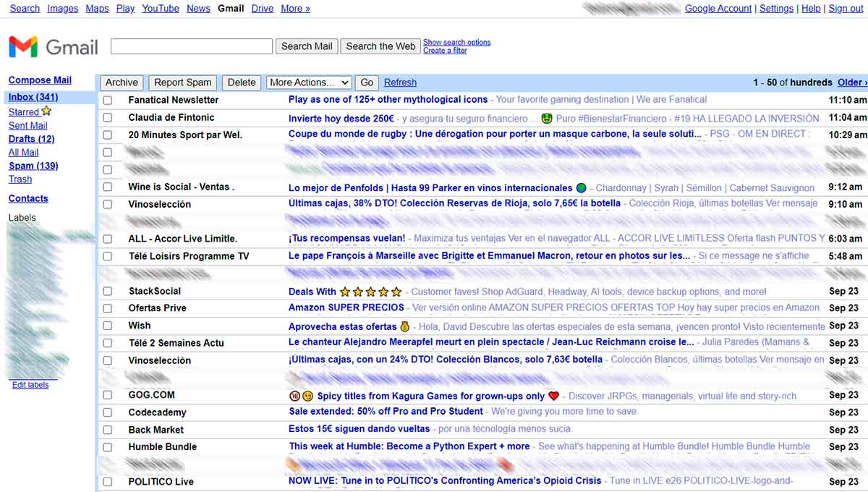Click the Search the Web button
The height and width of the screenshot is (492, 868).
[x=380, y=46]
